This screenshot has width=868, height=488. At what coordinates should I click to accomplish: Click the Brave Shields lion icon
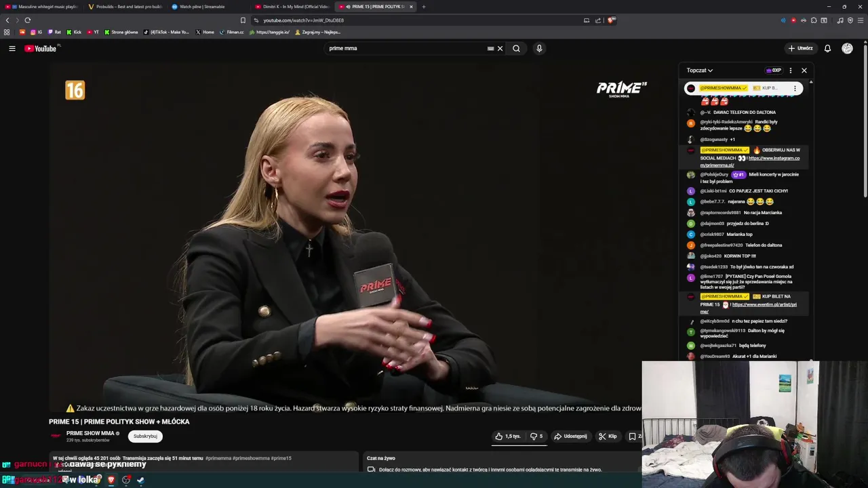tap(611, 20)
